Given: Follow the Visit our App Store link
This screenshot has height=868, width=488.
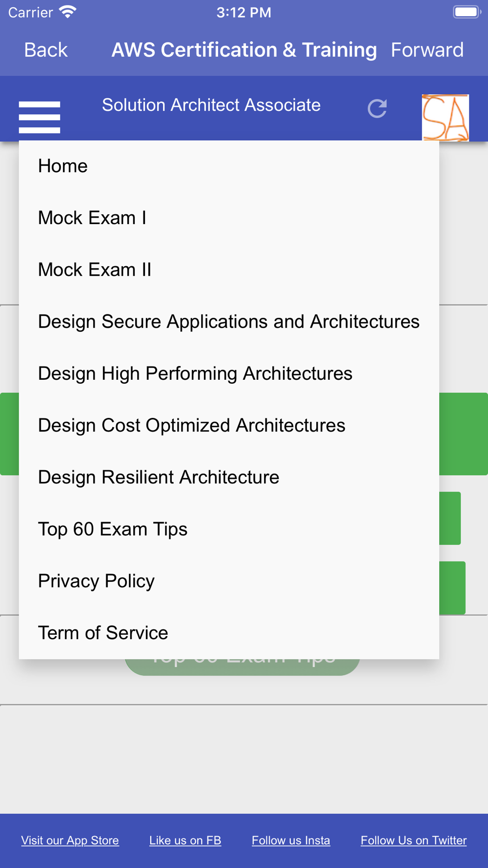Looking at the screenshot, I should (x=70, y=840).
